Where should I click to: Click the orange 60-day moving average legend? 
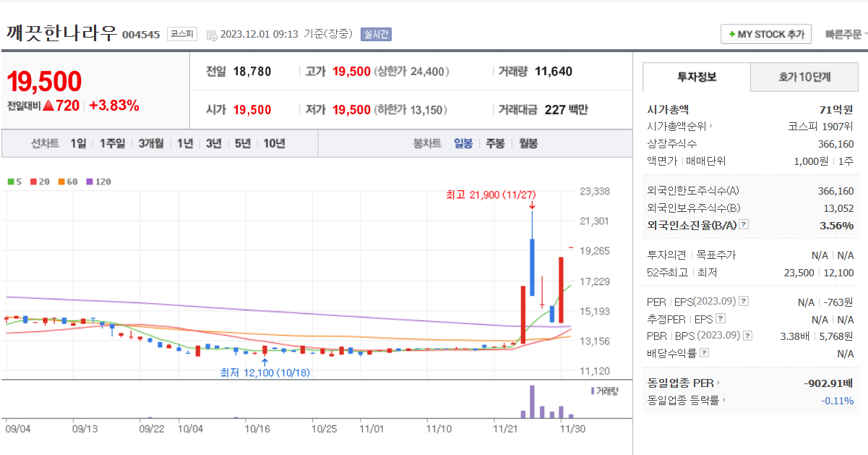[67, 182]
